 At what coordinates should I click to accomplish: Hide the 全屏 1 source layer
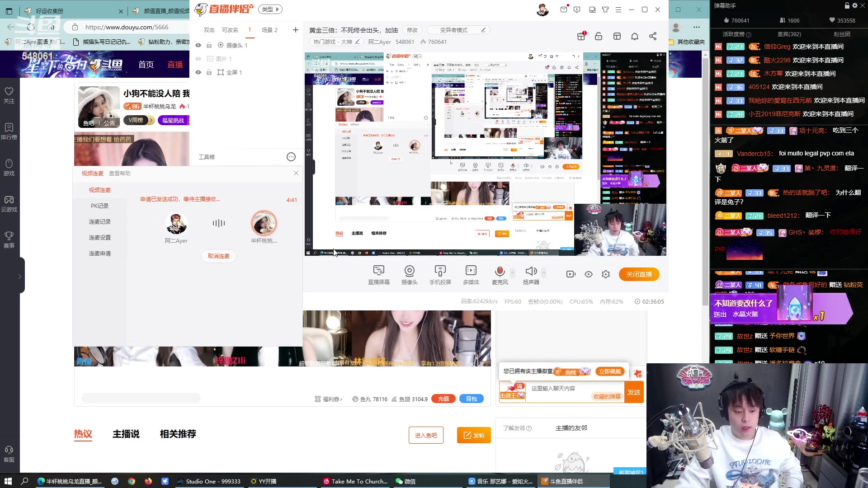[x=198, y=72]
